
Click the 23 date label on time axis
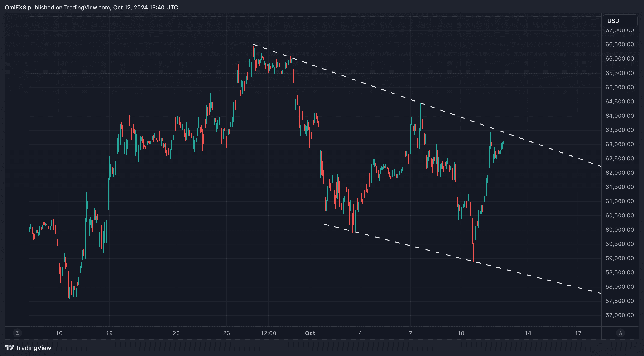click(x=176, y=333)
